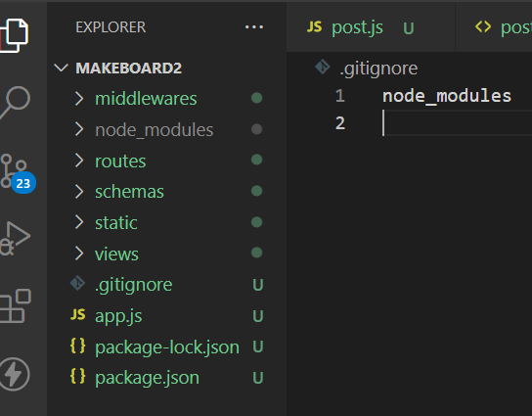Open the Explorer view in activity bar
The image size is (532, 416).
point(15,35)
